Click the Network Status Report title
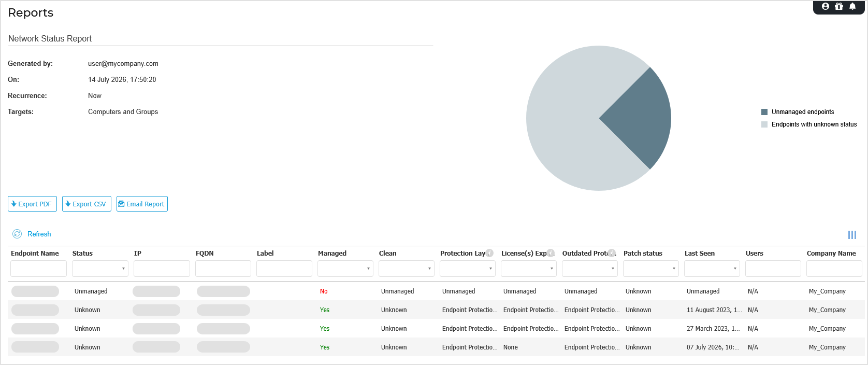Image resolution: width=868 pixels, height=365 pixels. [50, 39]
